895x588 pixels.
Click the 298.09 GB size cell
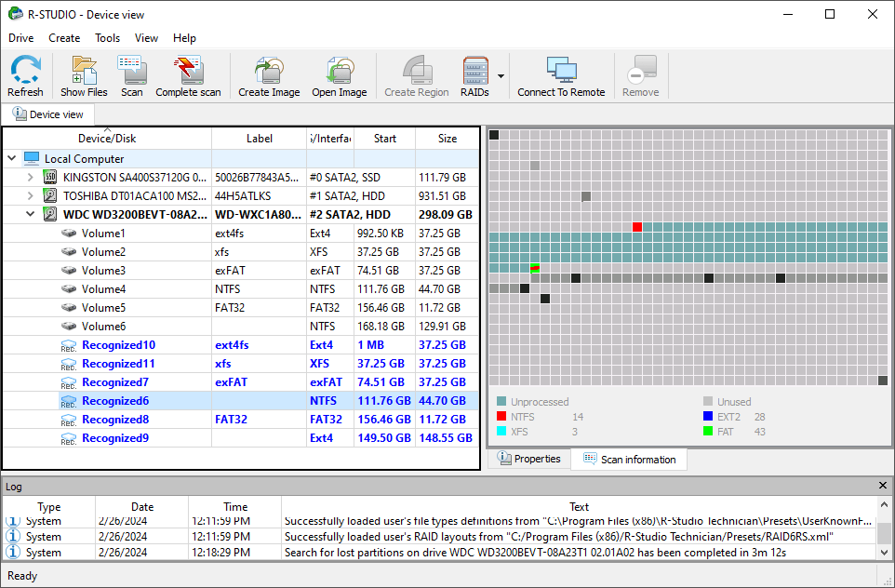(x=446, y=215)
